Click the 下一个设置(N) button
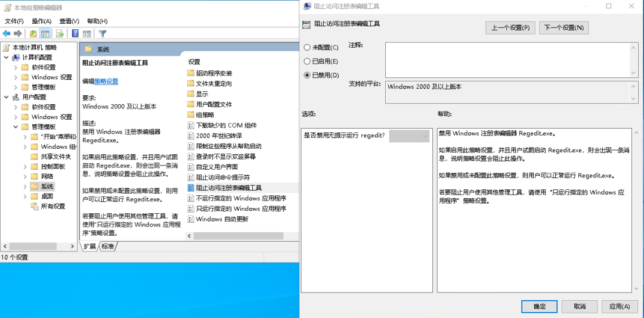 pos(564,27)
